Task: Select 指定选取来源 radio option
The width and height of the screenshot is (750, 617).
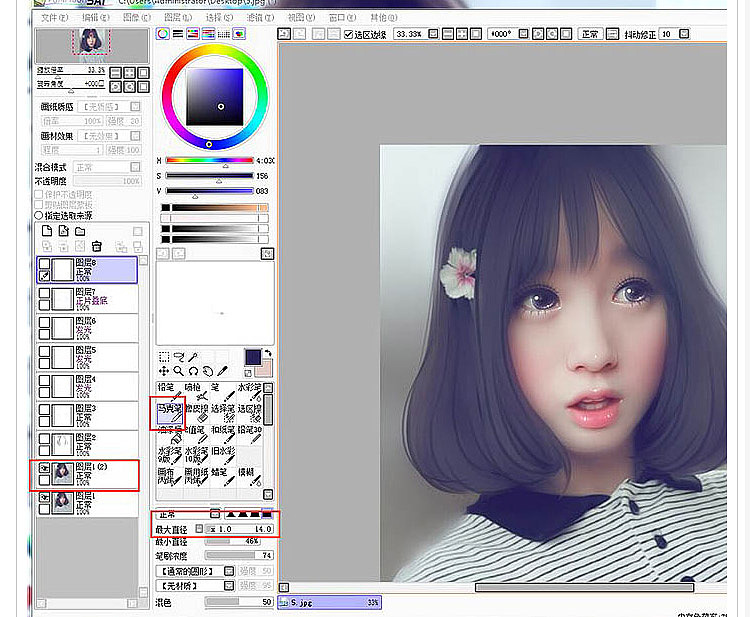Action: coord(39,216)
